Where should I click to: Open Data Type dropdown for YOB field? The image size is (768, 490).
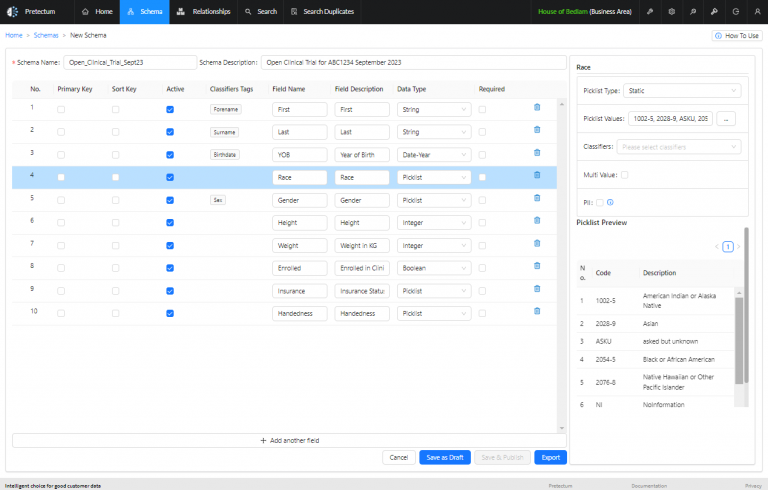pos(434,155)
